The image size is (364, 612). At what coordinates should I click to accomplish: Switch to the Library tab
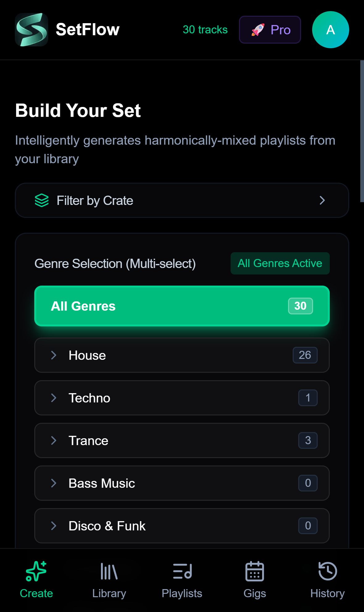(x=109, y=581)
